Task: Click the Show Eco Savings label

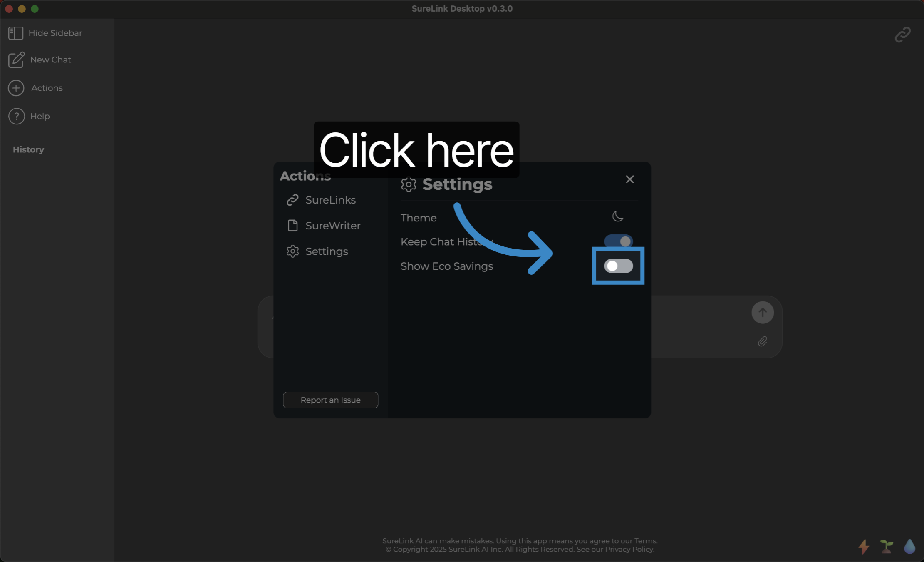Action: click(x=447, y=266)
